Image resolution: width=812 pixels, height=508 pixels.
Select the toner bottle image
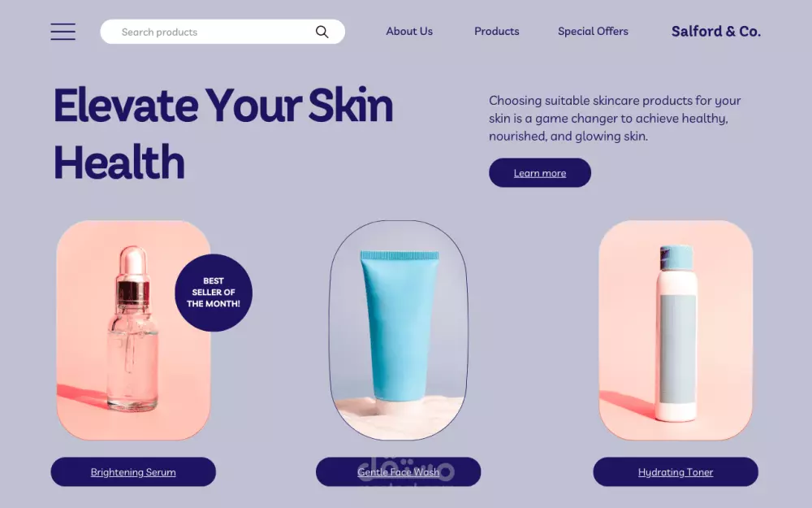pyautogui.click(x=676, y=330)
